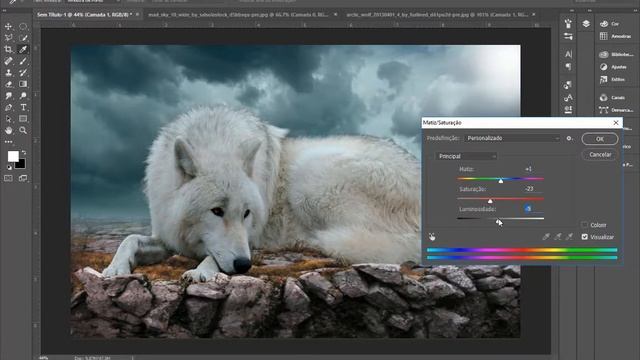
Task: Click the Luminosidade slider handle
Action: coord(498,221)
